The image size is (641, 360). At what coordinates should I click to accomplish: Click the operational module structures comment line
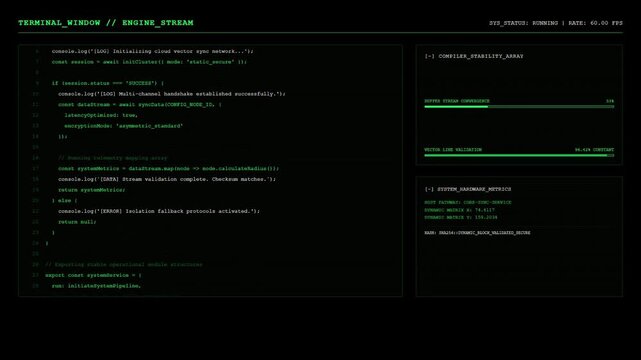(123, 265)
